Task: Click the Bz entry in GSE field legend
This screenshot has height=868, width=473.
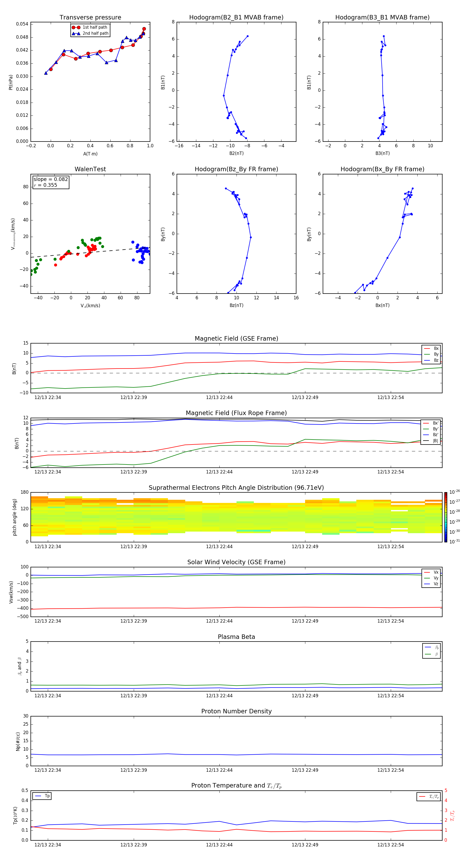Action: [431, 360]
